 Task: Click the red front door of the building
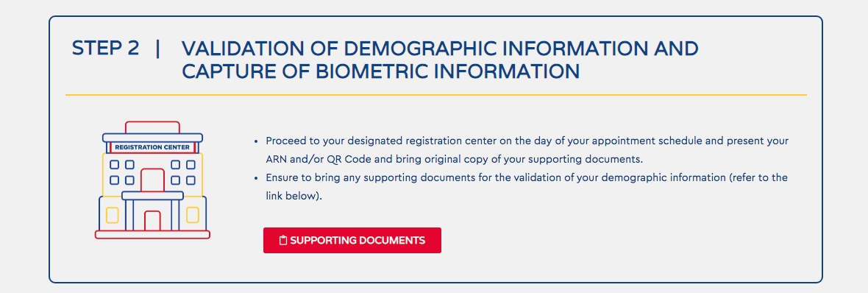pos(152,220)
